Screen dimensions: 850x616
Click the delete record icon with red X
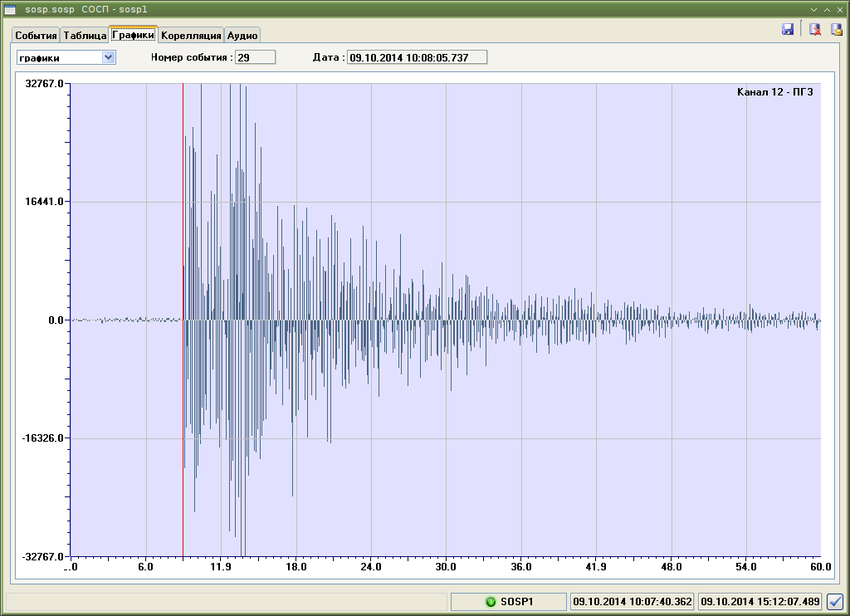pyautogui.click(x=815, y=29)
